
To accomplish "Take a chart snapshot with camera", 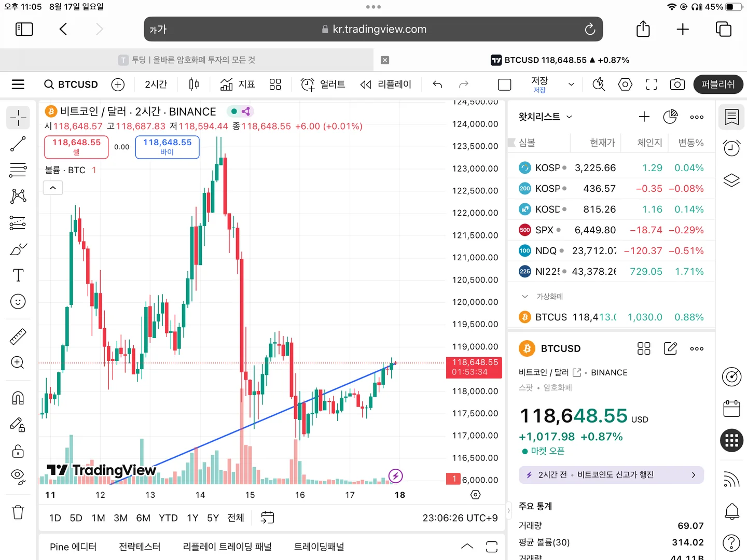I will coord(677,85).
